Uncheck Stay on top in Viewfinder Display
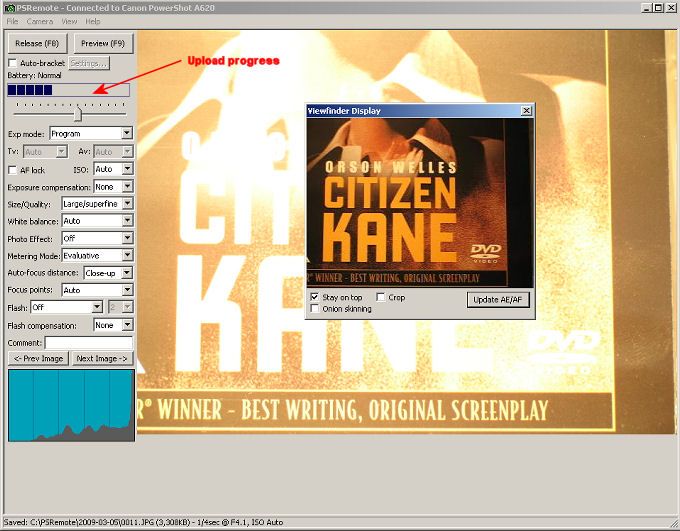Viewport: 680px width, 531px height. point(315,297)
